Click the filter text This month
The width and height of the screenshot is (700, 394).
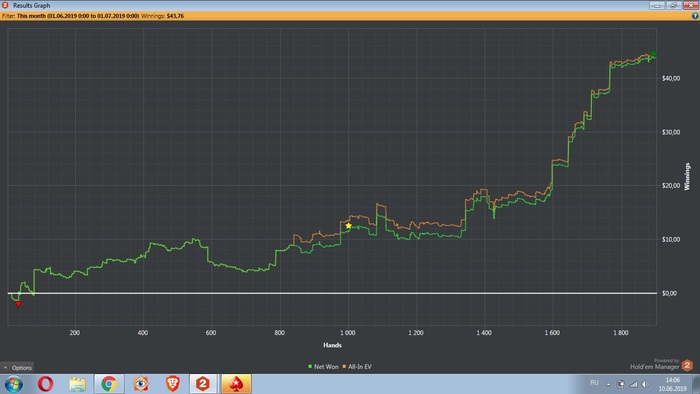coord(78,16)
